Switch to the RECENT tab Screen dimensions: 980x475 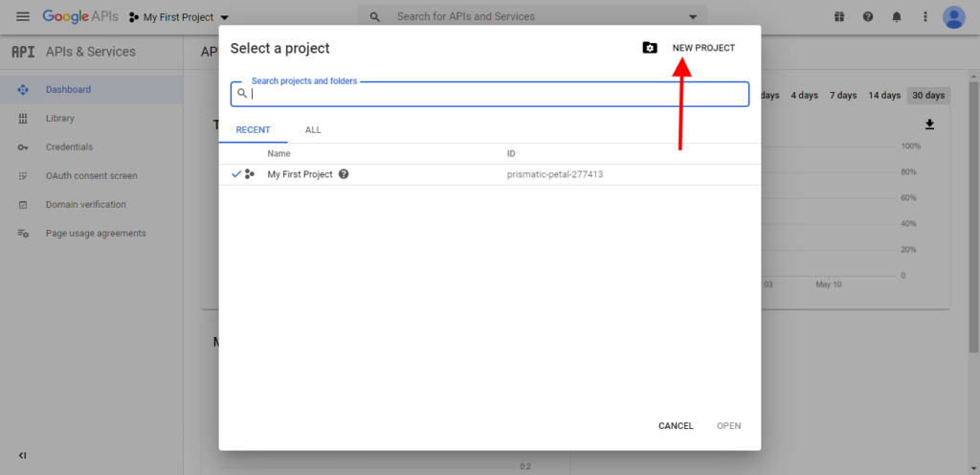pos(253,130)
